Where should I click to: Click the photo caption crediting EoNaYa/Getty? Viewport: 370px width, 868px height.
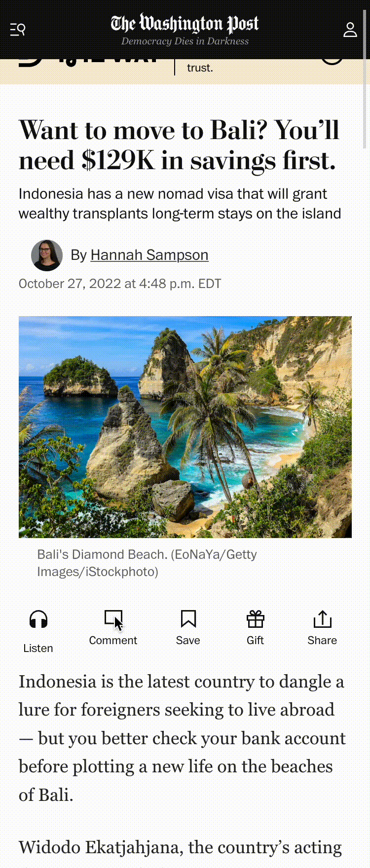pos(147,563)
